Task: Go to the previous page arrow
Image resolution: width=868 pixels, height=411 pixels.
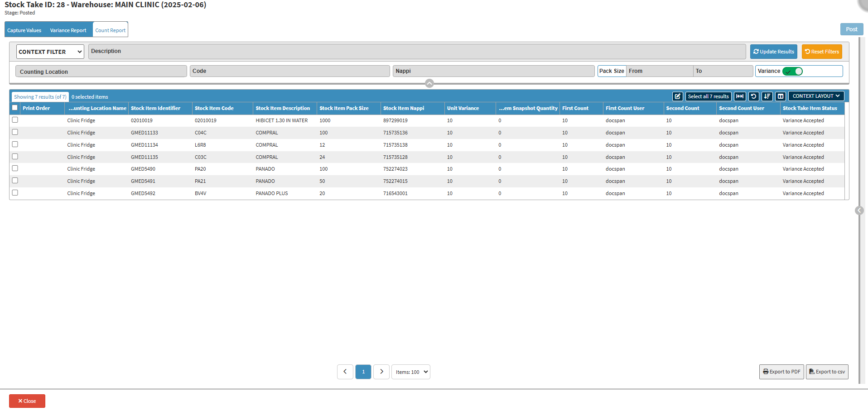Action: [345, 372]
